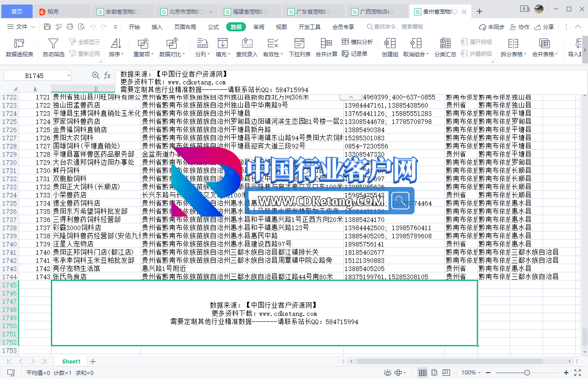
Task: Open the 文件 file menu
Action: (21, 27)
